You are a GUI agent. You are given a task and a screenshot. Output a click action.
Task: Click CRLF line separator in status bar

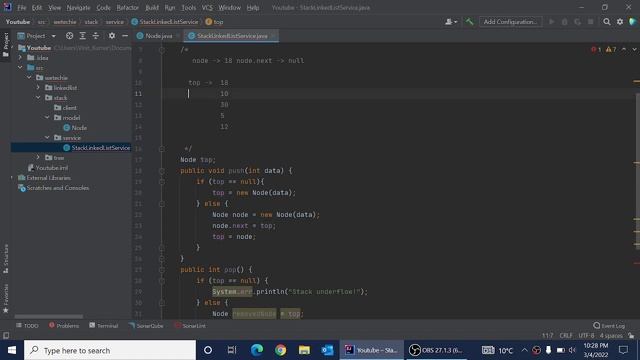point(566,336)
